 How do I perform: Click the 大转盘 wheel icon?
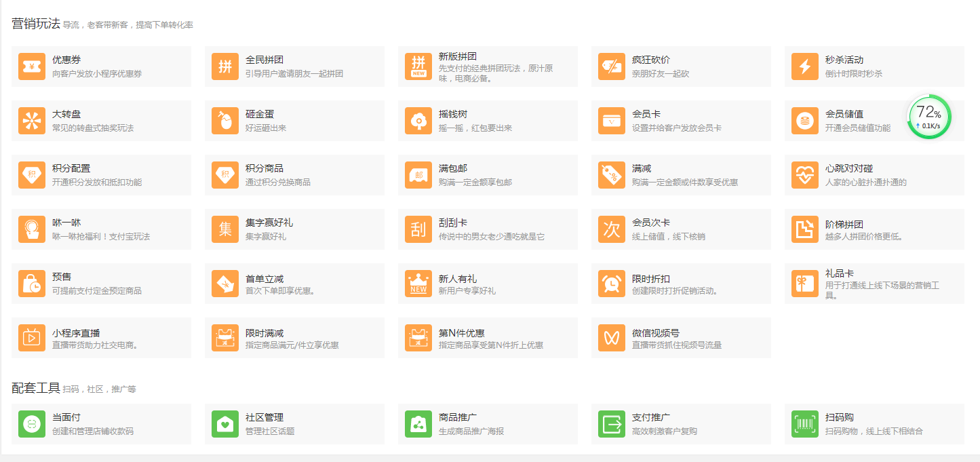pos(32,121)
